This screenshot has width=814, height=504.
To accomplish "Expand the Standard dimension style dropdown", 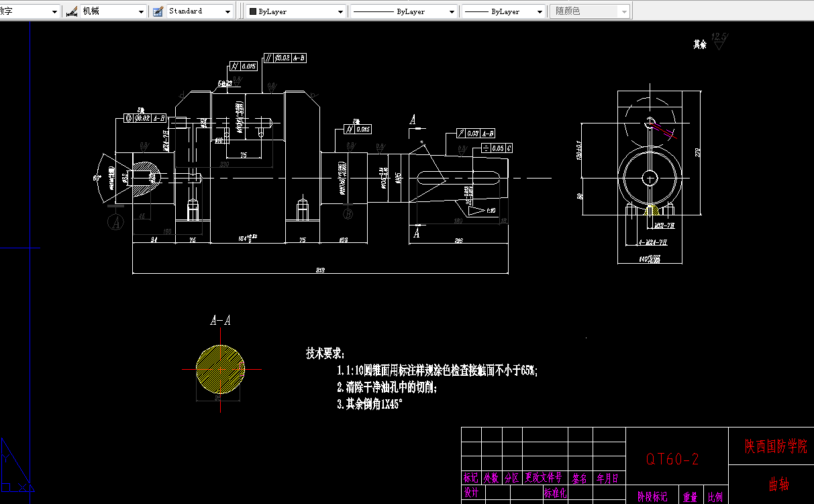I will tap(228, 11).
